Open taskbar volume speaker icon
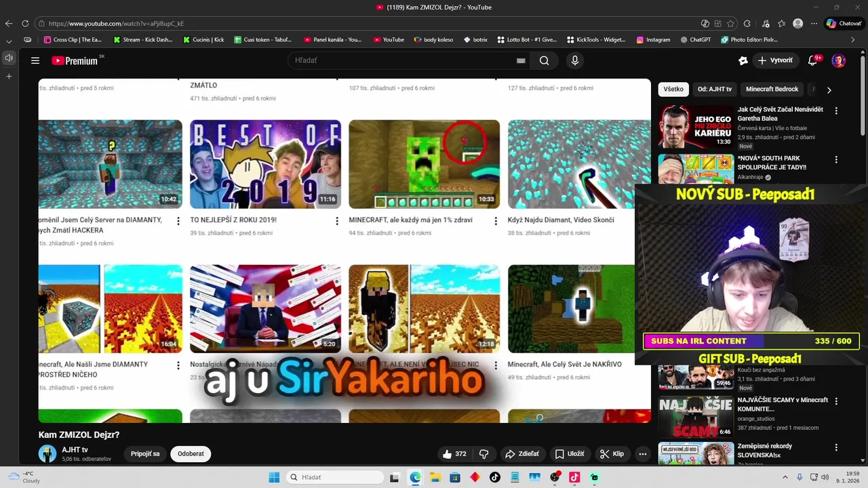This screenshot has width=868, height=488. click(x=825, y=477)
